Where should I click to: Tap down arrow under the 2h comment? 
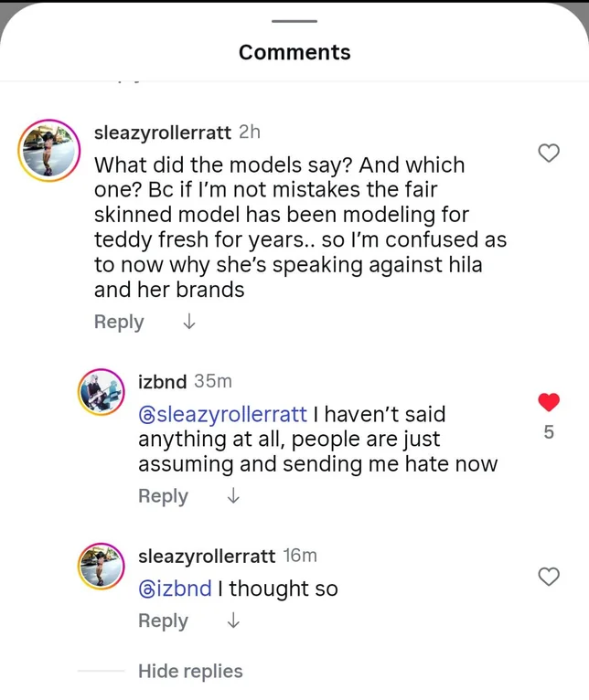tap(189, 321)
